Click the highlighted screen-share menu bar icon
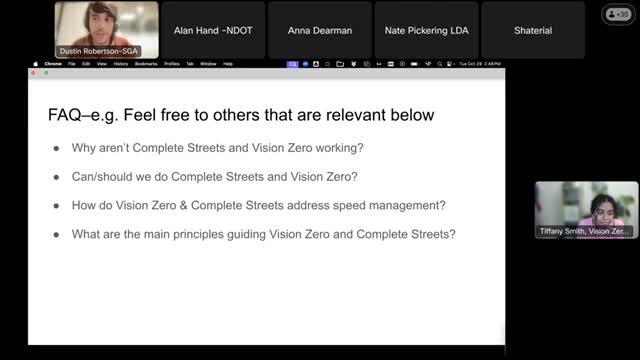The width and height of the screenshot is (640, 360). pyautogui.click(x=292, y=64)
